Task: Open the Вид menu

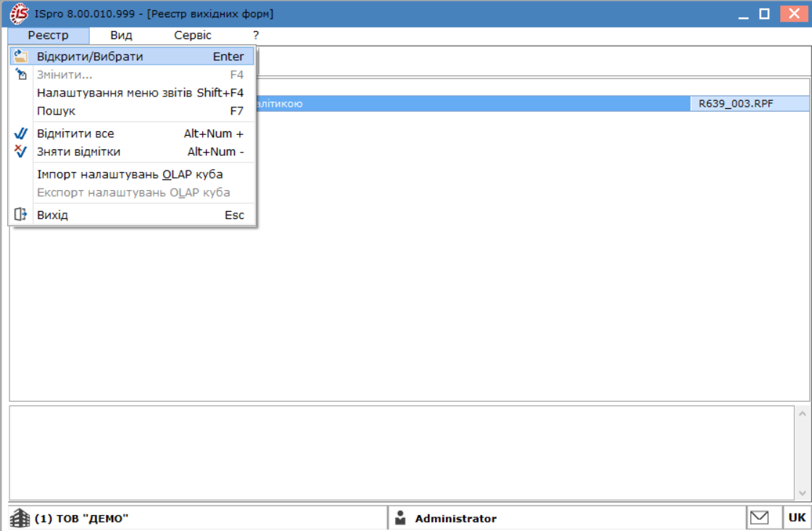Action: tap(121, 36)
